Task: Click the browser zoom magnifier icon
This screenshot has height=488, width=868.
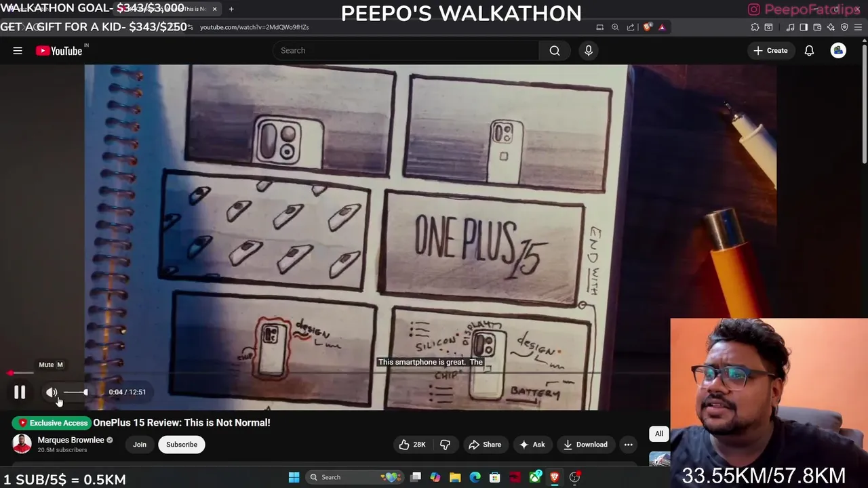Action: [615, 27]
